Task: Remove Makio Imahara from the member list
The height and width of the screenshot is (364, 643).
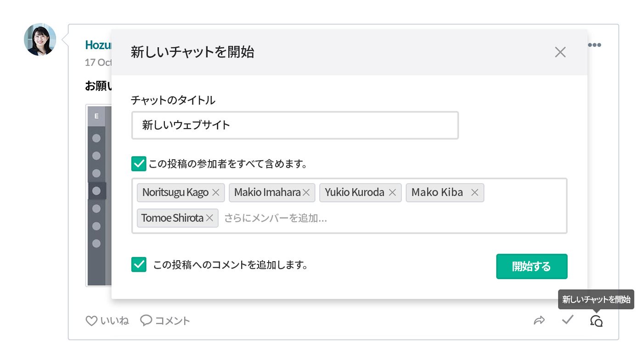Action: [x=306, y=192]
